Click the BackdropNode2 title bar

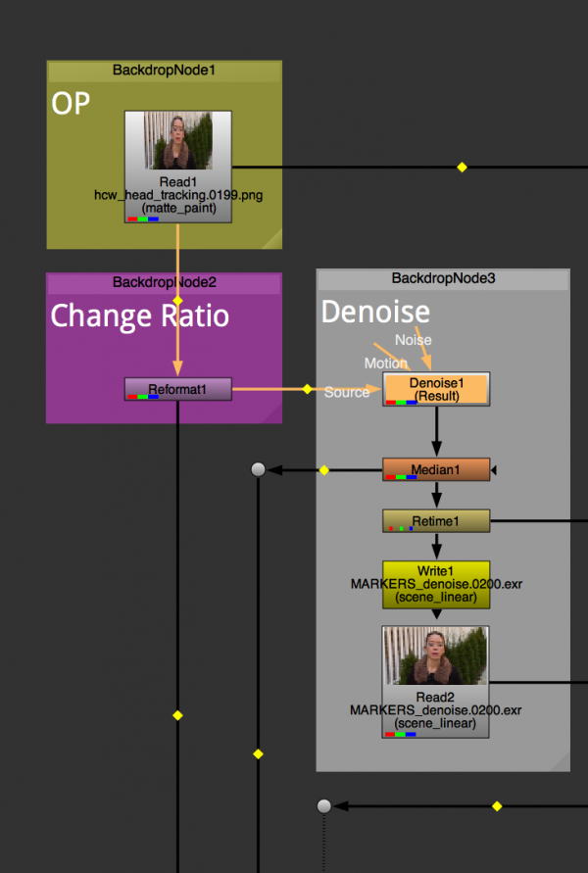pyautogui.click(x=164, y=282)
